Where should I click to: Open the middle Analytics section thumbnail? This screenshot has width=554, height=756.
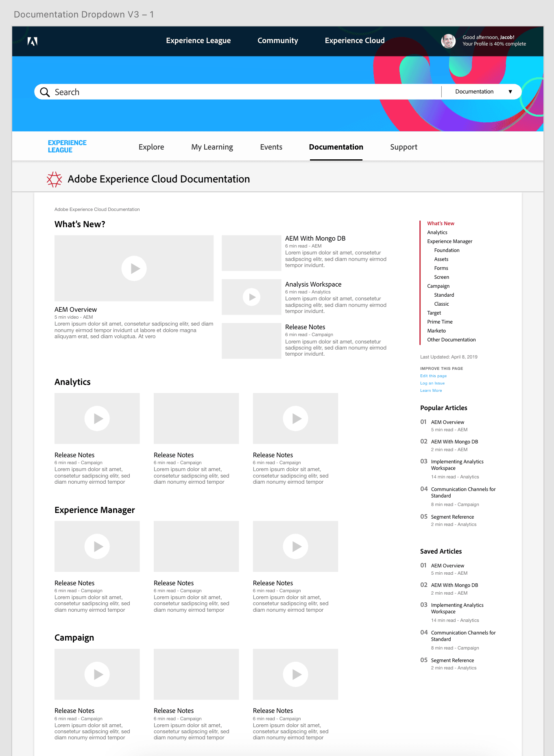tap(196, 419)
